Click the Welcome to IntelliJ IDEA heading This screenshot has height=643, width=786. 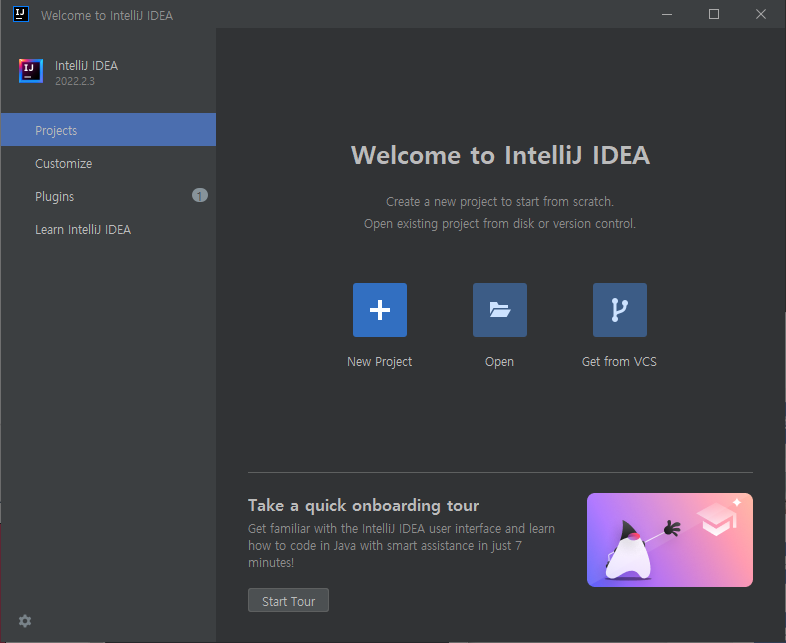click(500, 155)
